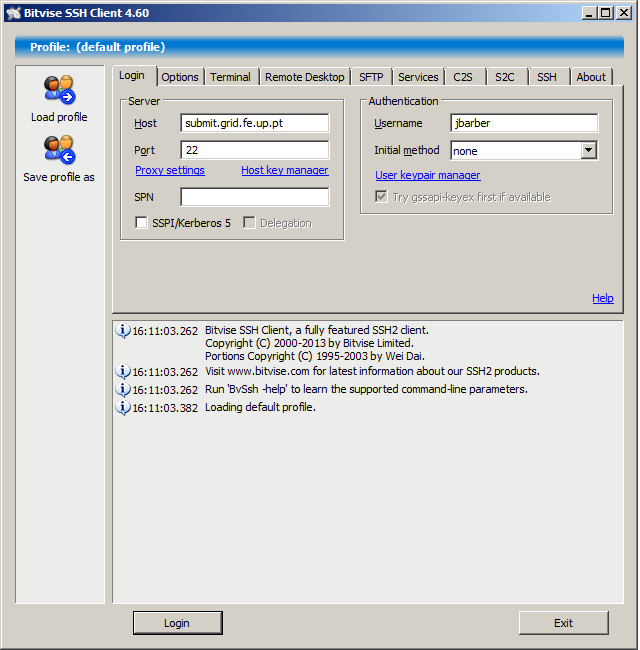Viewport: 640px width, 650px height.
Task: Click the Help link
Action: pos(603,298)
